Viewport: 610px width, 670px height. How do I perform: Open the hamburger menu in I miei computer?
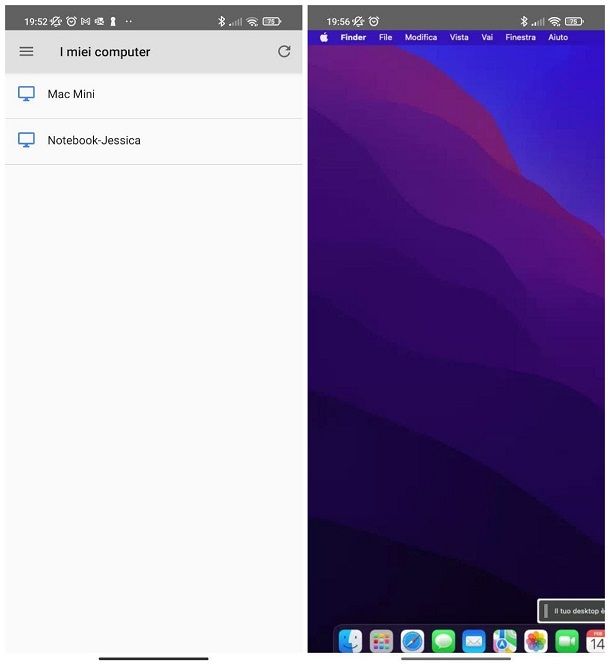click(26, 52)
